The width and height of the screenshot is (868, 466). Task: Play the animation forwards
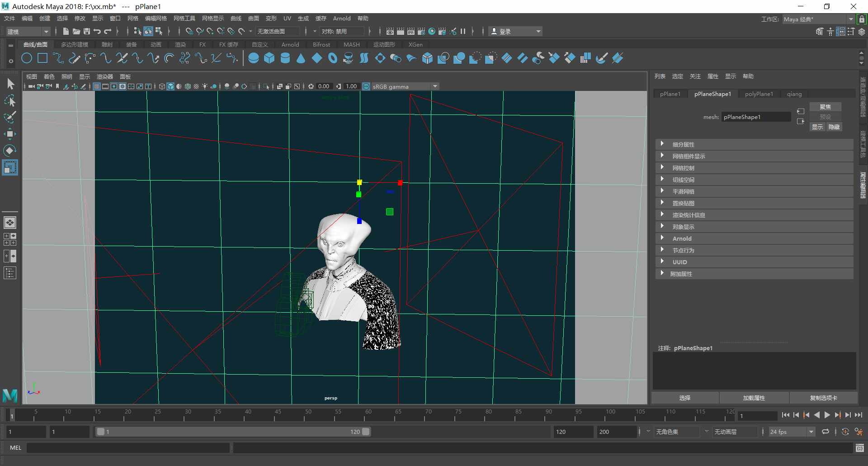coord(827,415)
